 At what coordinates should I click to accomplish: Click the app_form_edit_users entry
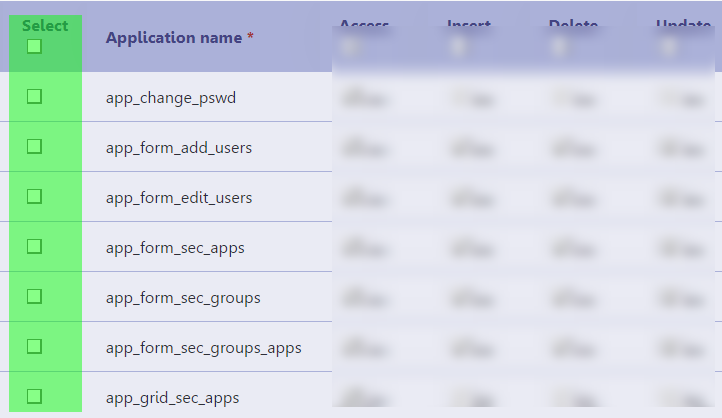pyautogui.click(x=178, y=198)
